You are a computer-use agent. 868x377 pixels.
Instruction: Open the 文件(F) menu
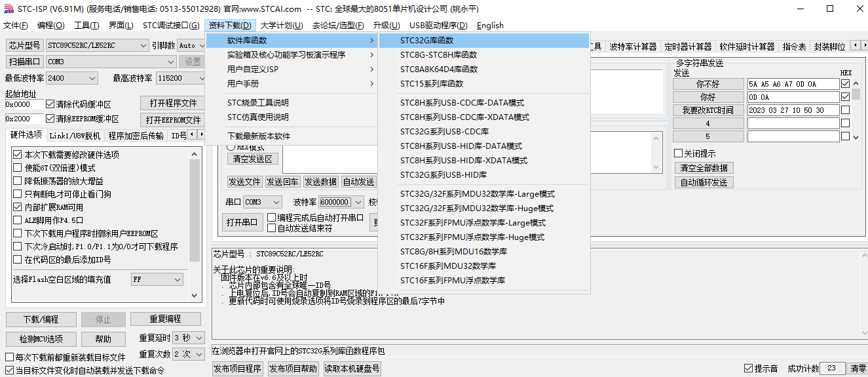(16, 26)
